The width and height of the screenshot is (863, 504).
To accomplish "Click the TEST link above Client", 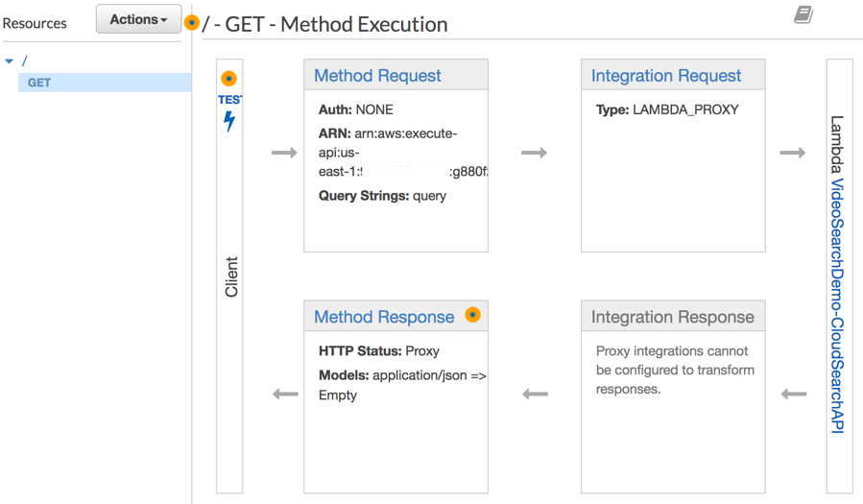I will [x=229, y=100].
